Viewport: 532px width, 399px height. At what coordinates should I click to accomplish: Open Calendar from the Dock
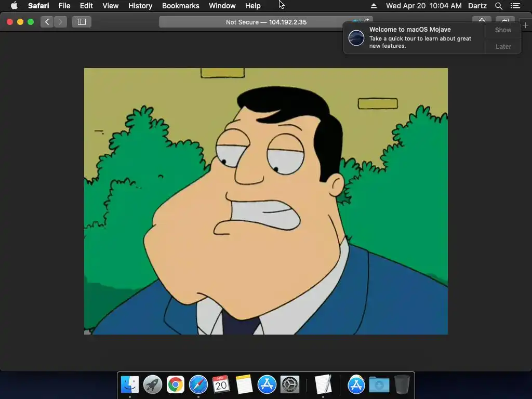[x=221, y=384]
